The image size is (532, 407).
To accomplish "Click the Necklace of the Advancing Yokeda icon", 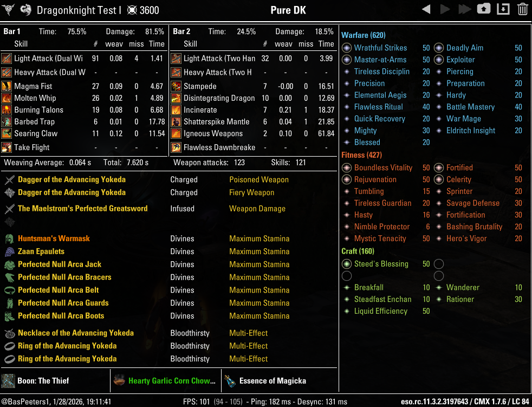I will pyautogui.click(x=10, y=333).
